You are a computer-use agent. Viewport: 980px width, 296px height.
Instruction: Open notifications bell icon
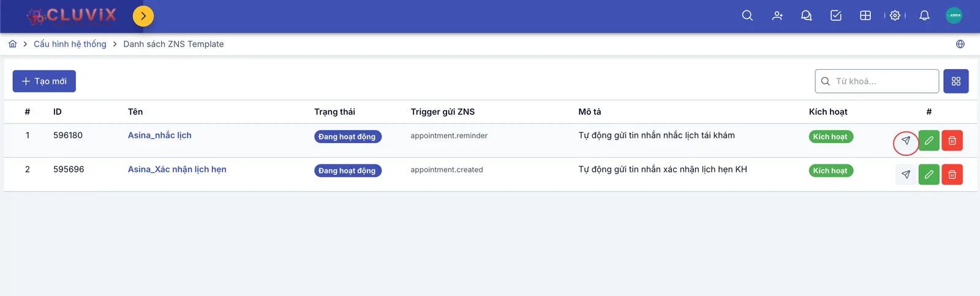click(x=924, y=16)
